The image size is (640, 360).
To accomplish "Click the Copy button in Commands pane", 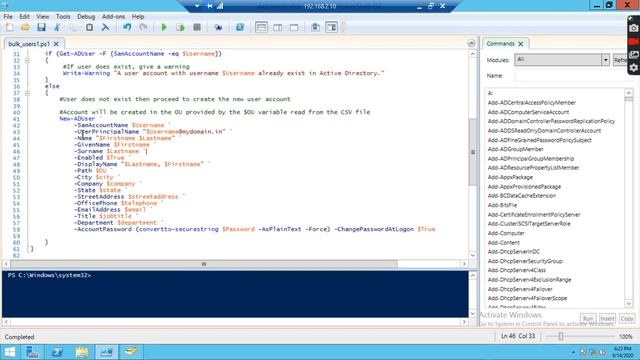I will 627,318.
